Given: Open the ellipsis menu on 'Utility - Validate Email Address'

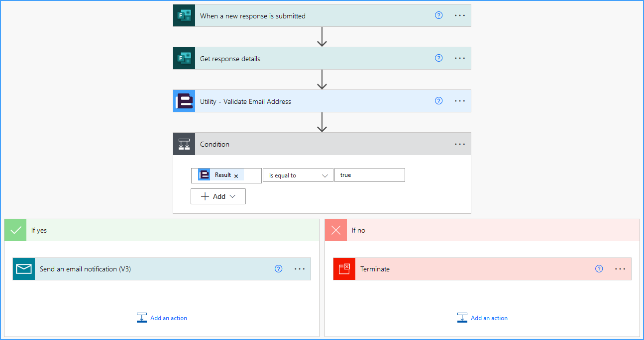Looking at the screenshot, I should (x=460, y=101).
